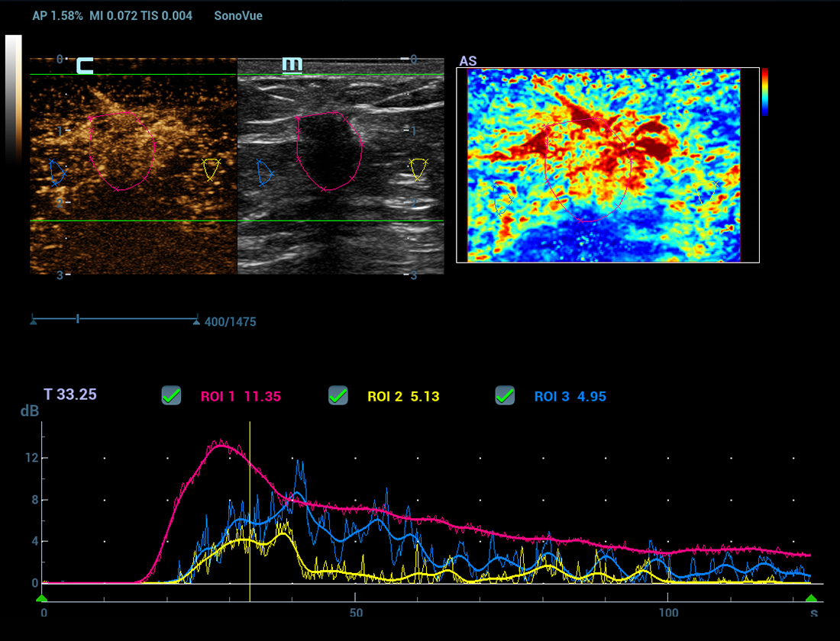Click the M marker on B-mode image
Screen dimensions: 840x641
point(292,66)
